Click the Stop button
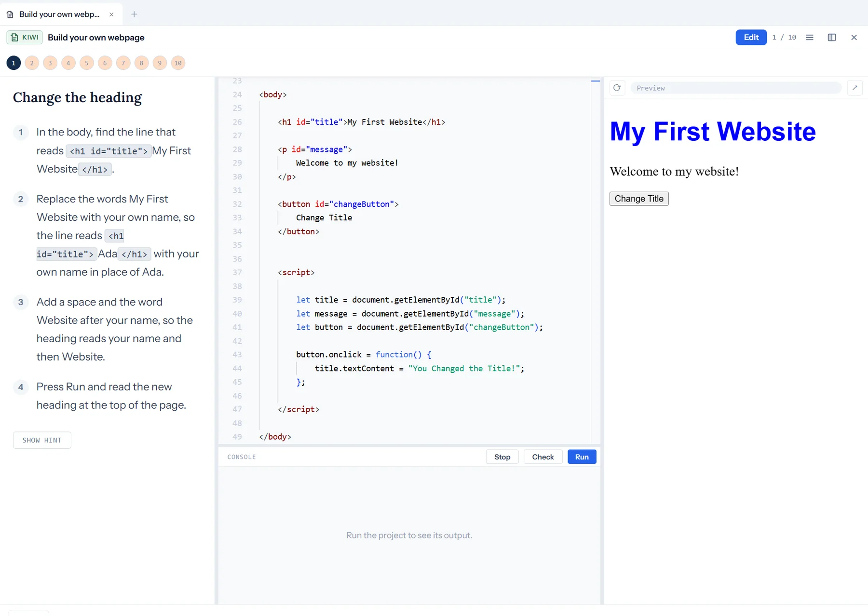868x616 pixels. (502, 457)
